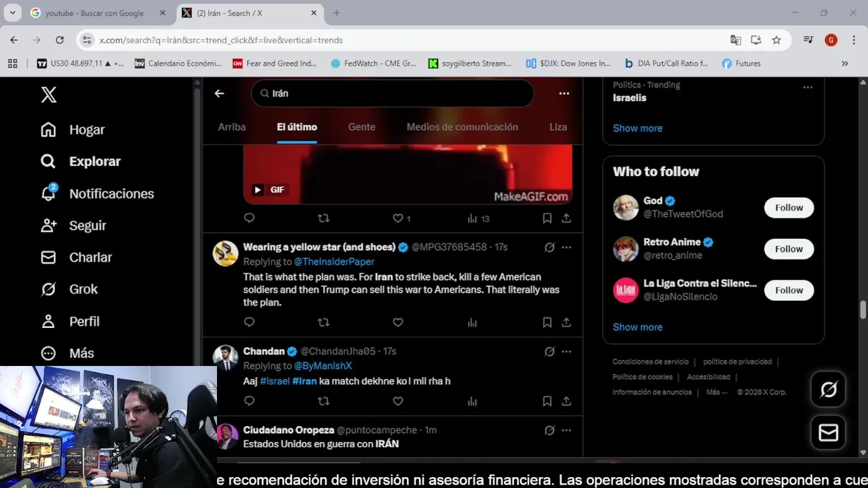The height and width of the screenshot is (488, 868).
Task: Click the Irán search field
Action: tap(393, 94)
